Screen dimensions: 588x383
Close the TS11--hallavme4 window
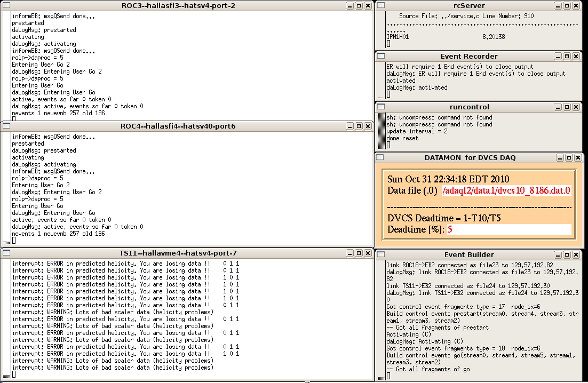point(368,253)
